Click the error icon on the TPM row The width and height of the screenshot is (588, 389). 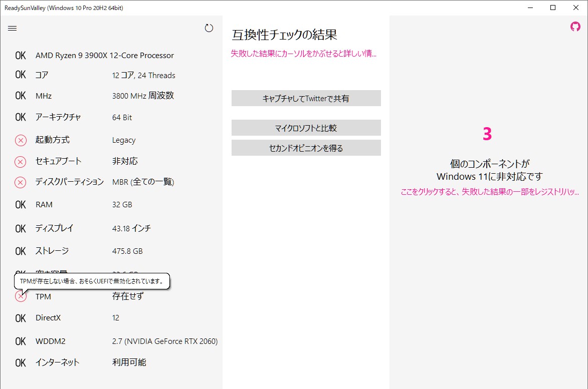(21, 296)
